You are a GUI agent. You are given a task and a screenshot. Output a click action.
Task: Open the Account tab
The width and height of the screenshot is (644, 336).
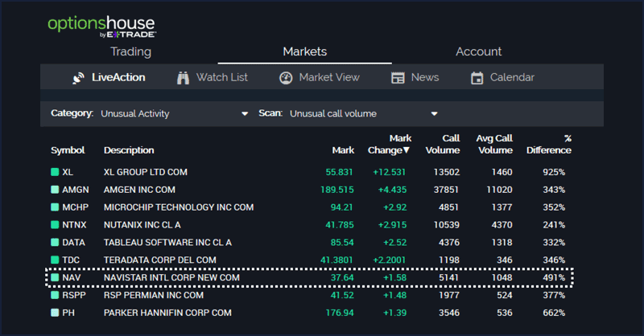click(x=478, y=51)
